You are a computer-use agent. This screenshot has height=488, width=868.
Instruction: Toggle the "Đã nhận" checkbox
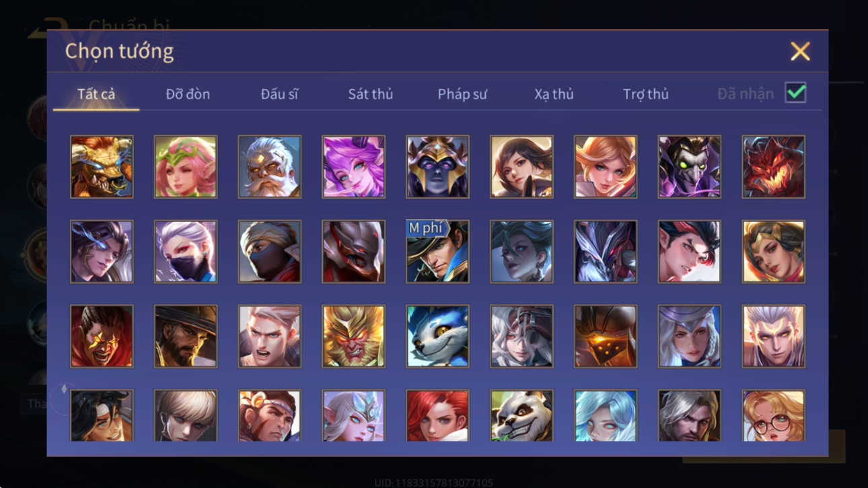point(795,93)
